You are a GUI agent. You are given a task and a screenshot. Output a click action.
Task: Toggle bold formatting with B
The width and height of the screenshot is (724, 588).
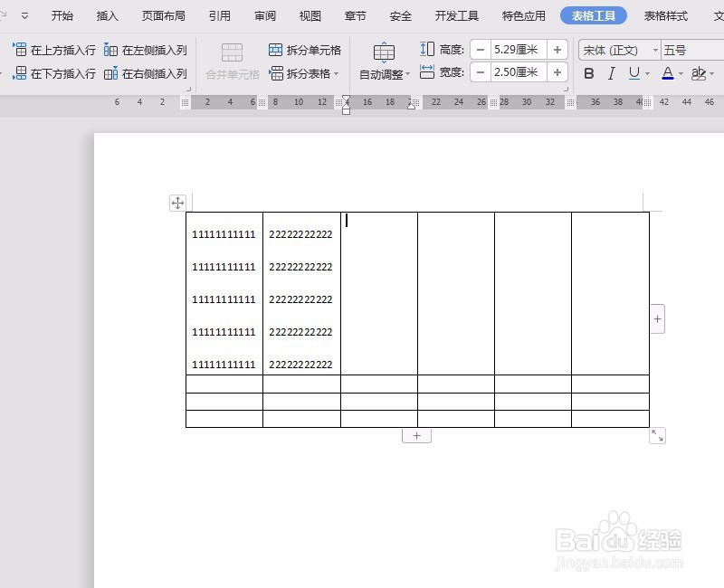pos(589,73)
